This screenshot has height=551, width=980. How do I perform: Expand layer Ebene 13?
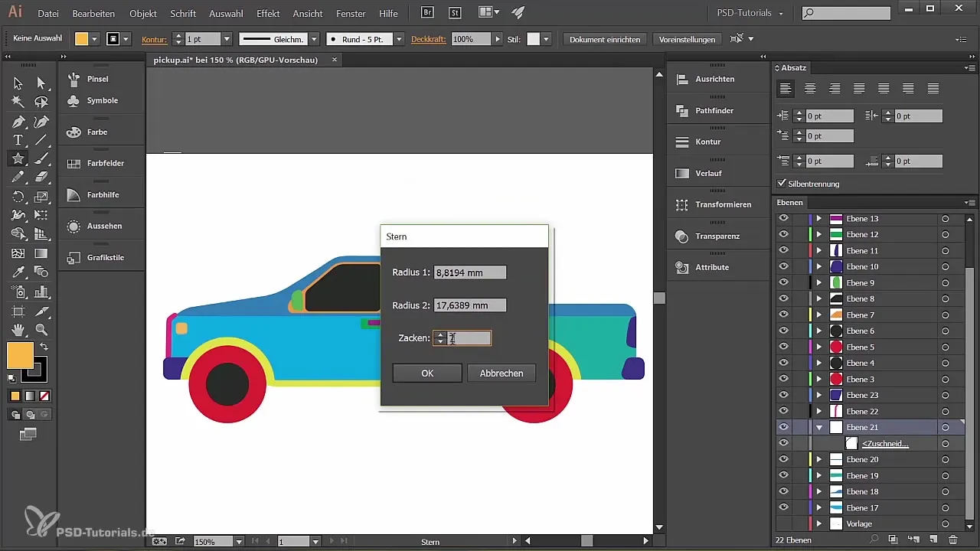818,219
